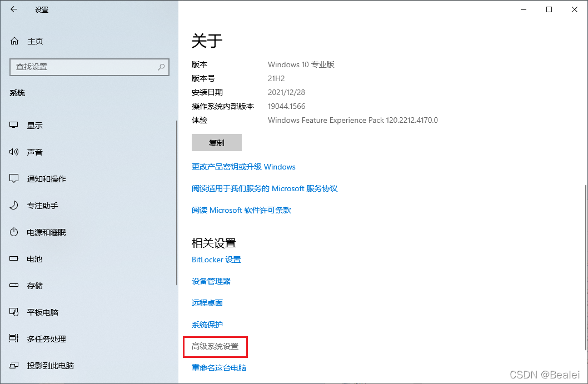Click the multitasking icon for 多任务处理
The width and height of the screenshot is (588, 384).
pyautogui.click(x=14, y=338)
